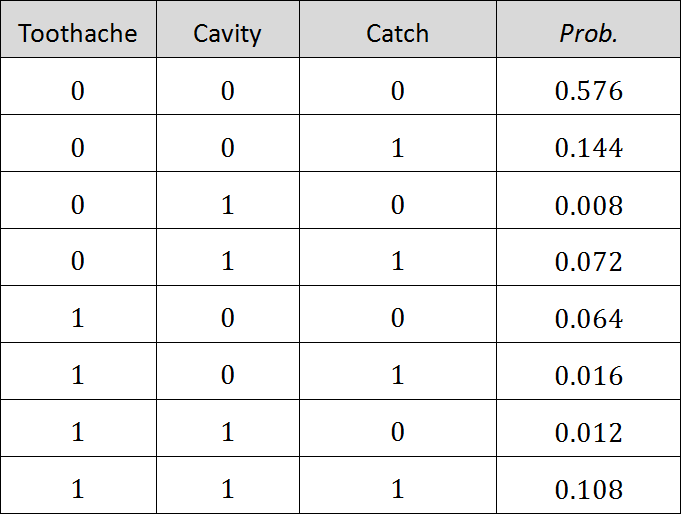
Task: Select the Catch value in the 0.012 row
Action: point(397,433)
